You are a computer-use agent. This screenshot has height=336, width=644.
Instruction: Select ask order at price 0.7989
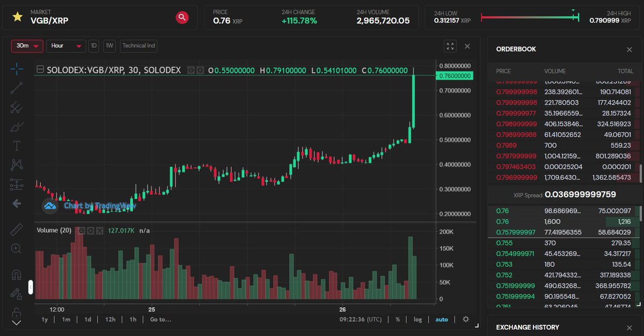click(x=562, y=145)
